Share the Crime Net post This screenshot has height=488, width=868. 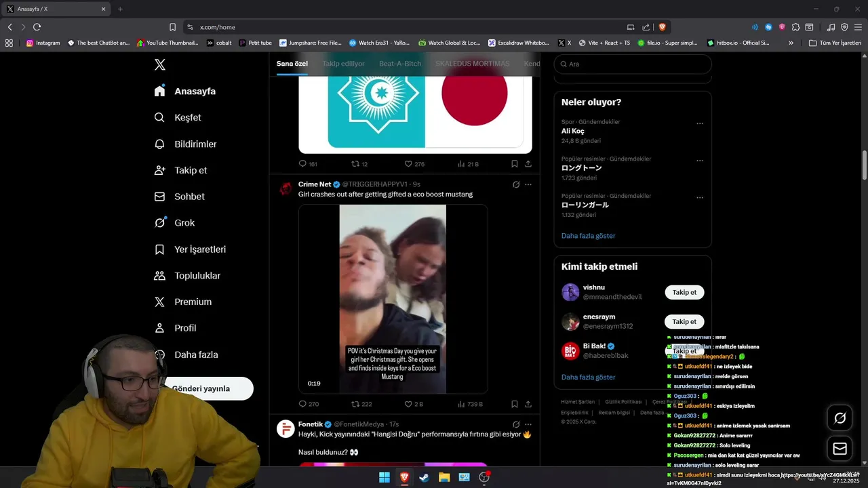[528, 404]
